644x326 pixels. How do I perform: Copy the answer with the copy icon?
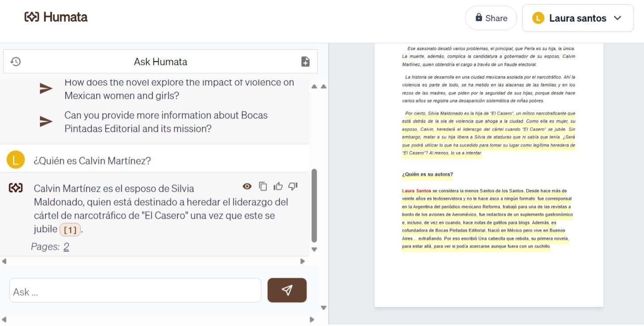263,186
